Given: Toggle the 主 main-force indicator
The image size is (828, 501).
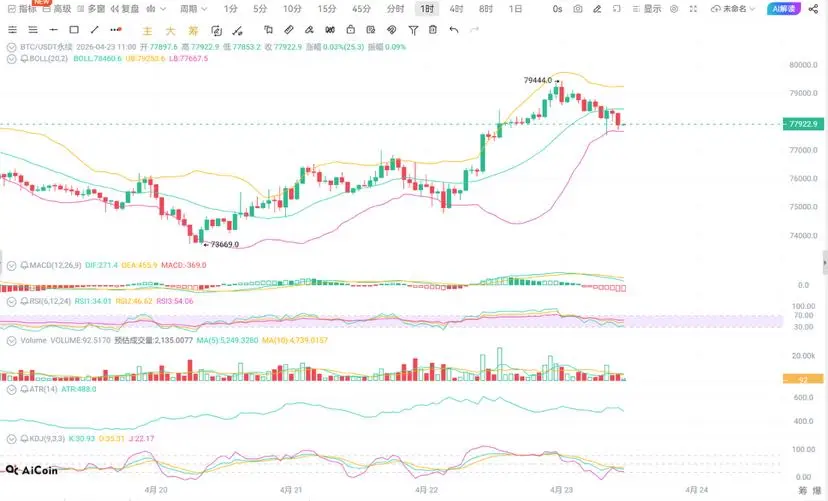Looking at the screenshot, I should [148, 31].
